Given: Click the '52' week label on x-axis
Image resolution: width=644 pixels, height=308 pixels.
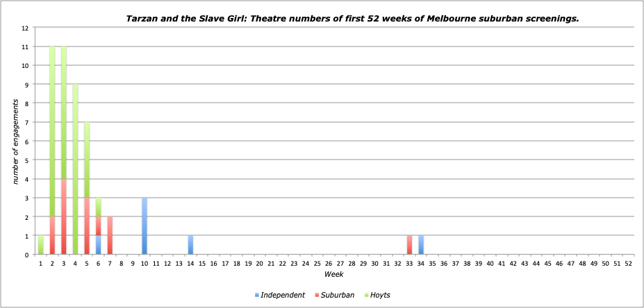Looking at the screenshot, I should [628, 264].
